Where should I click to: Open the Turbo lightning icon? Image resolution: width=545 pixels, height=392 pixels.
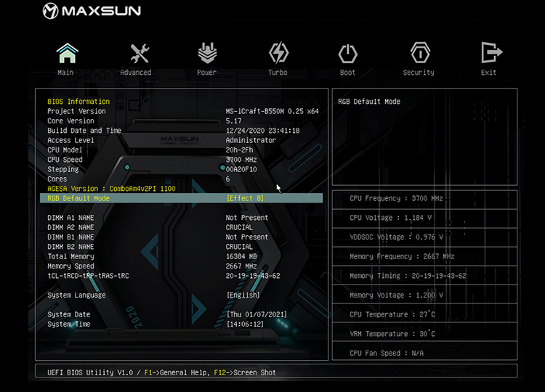tap(279, 53)
